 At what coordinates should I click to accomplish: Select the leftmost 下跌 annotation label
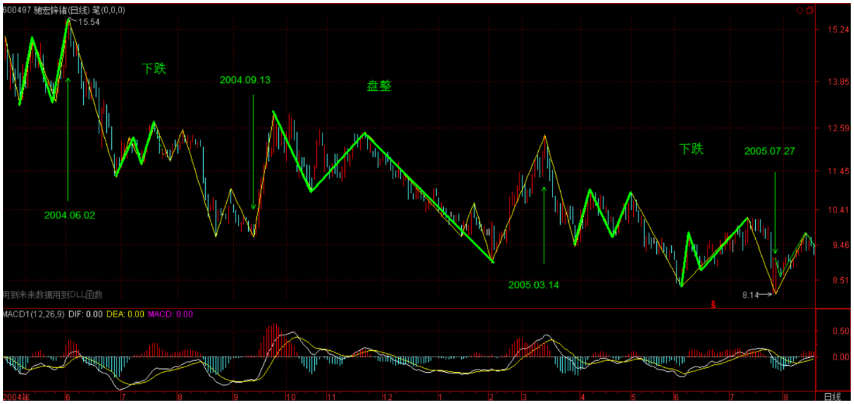click(x=154, y=69)
